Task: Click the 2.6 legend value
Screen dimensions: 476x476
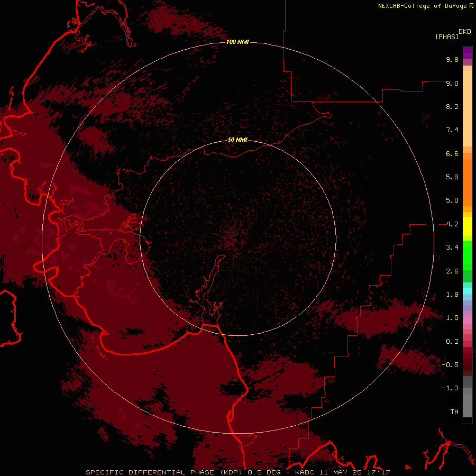Action: pos(452,271)
